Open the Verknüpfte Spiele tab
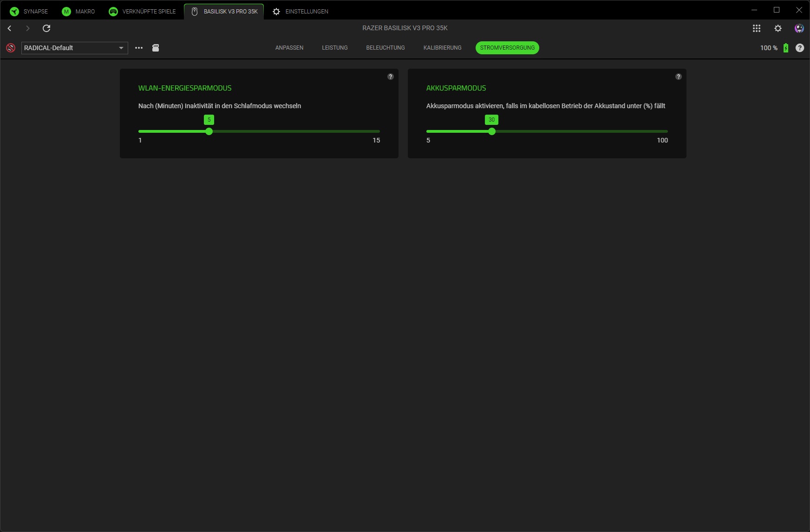 tap(142, 11)
